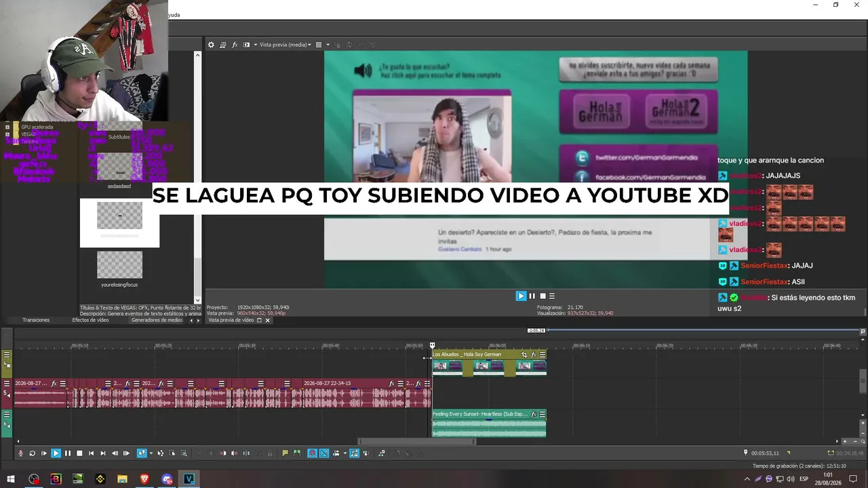Click the VEGAS Pro taskbar icon

(x=189, y=479)
